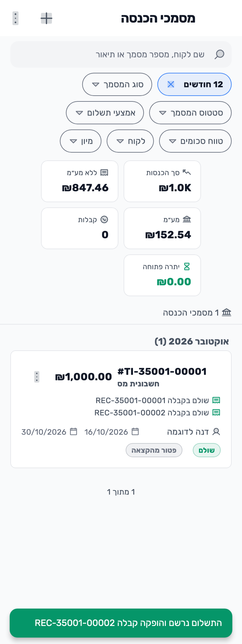This screenshot has width=242, height=644.
Task: Expand the סטטוס המסמך filter
Action: [190, 113]
